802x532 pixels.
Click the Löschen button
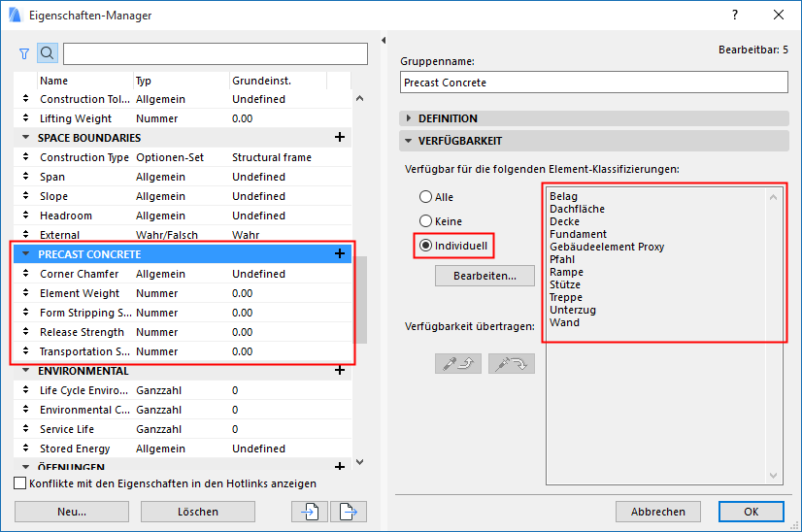[x=198, y=512]
